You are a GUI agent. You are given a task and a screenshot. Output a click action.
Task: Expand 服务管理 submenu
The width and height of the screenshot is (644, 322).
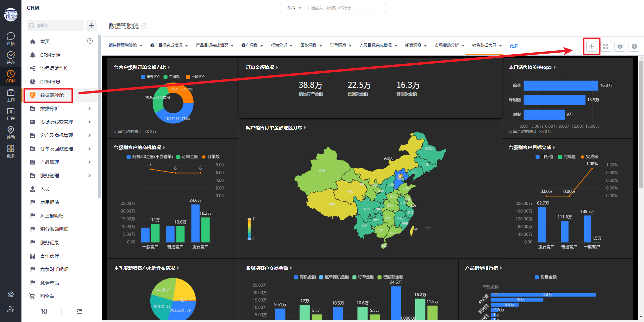click(90, 176)
